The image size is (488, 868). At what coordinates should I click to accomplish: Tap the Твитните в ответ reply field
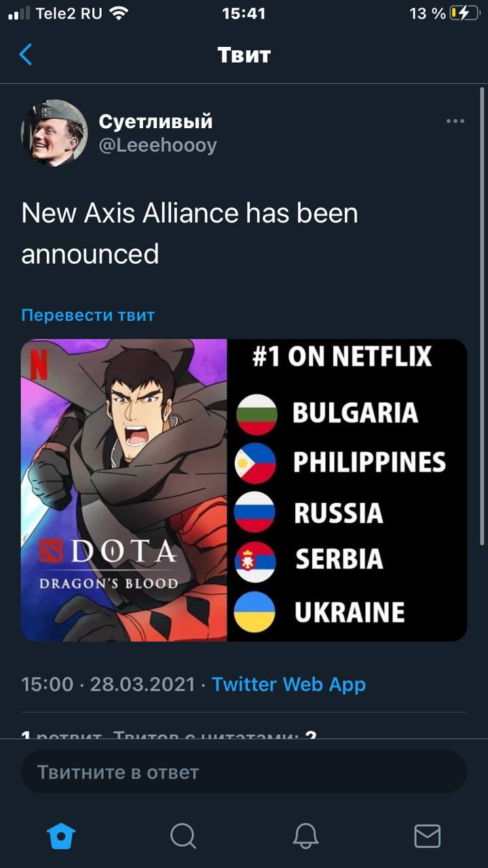[244, 772]
